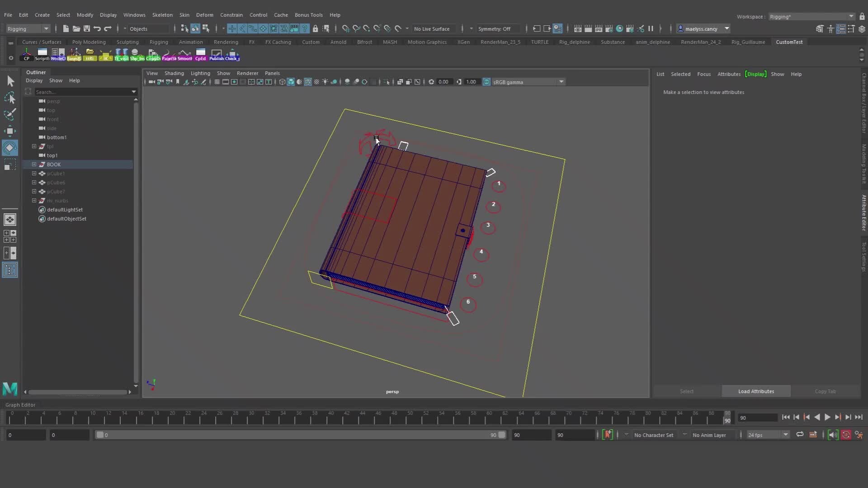Select pCube6 in the Outliner

pos(56,183)
